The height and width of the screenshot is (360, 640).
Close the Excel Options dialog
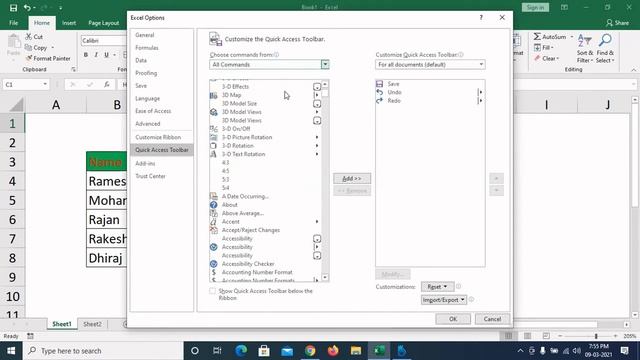point(502,18)
